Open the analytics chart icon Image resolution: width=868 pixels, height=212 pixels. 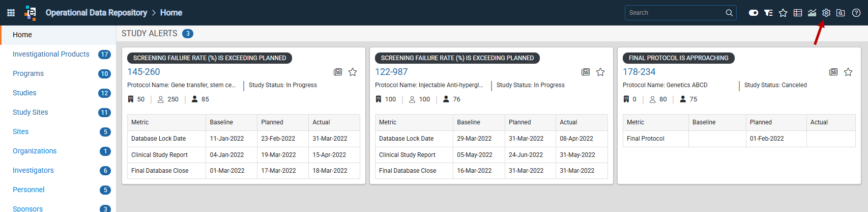(812, 13)
